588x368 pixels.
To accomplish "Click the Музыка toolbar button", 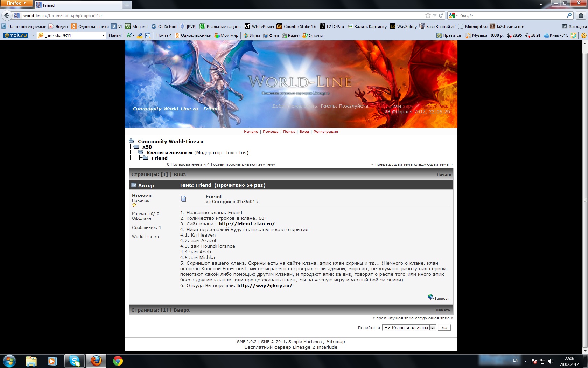I will point(476,35).
